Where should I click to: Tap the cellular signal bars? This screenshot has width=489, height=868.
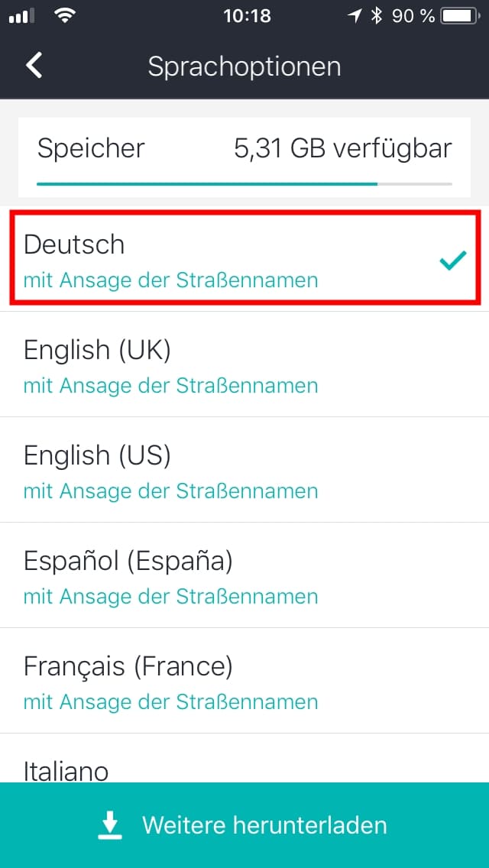21,17
